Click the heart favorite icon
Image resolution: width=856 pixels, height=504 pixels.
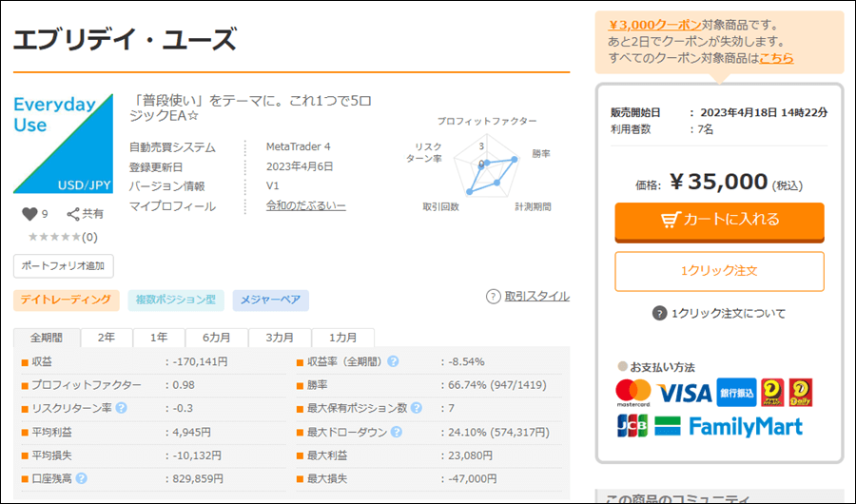click(29, 215)
